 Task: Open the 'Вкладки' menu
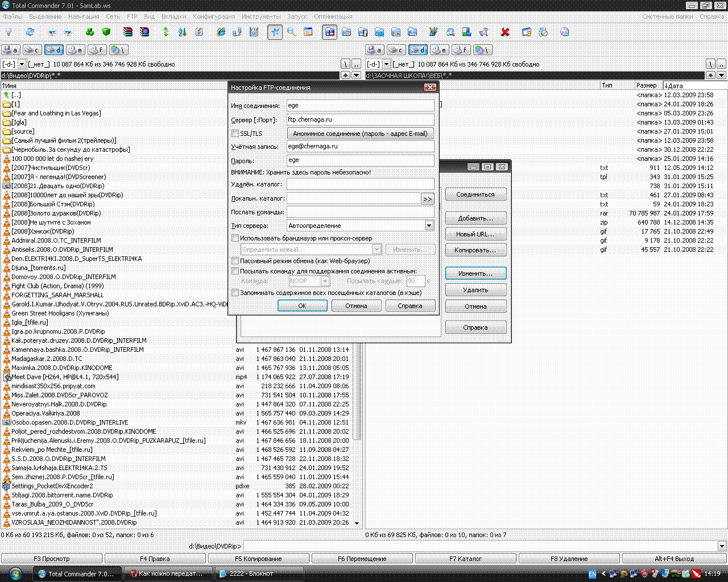point(173,16)
